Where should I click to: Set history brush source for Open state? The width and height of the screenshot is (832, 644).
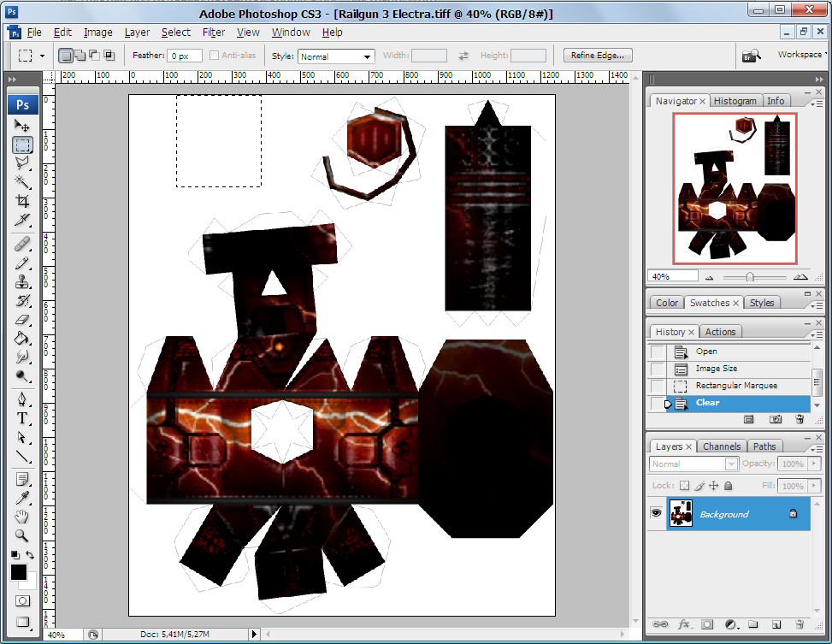pyautogui.click(x=658, y=352)
